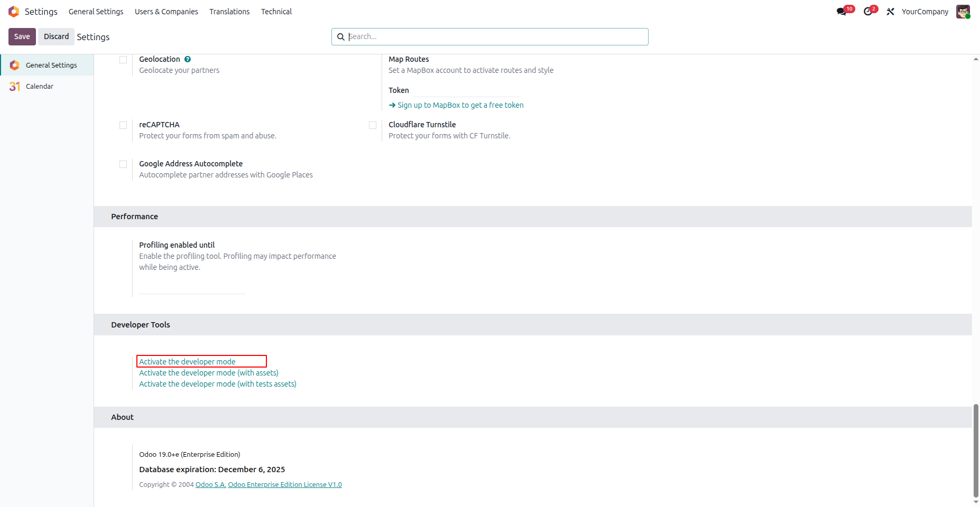
Task: Select the Calendar tab in sidebar
Action: [47, 86]
